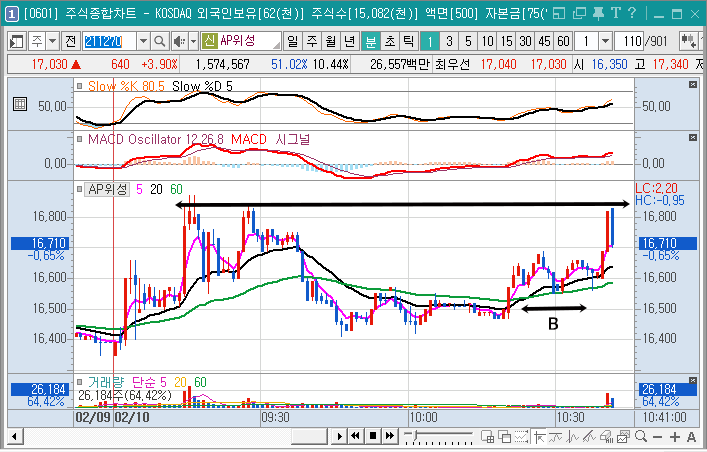Click the dotted line-chart range icon
Viewport: 707px width, 452px height.
coord(521,437)
